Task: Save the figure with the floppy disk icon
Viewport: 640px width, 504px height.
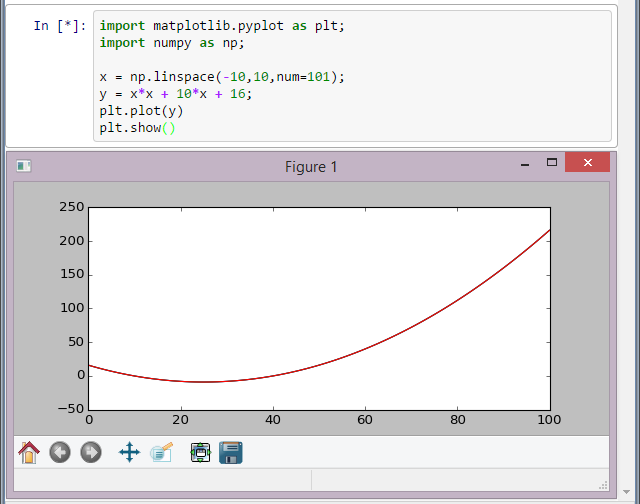Action: pos(231,453)
